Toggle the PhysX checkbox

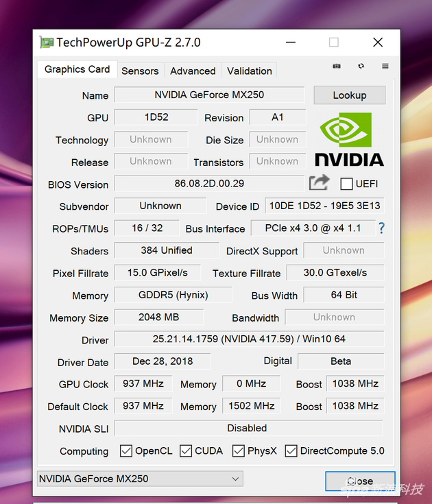(x=238, y=451)
